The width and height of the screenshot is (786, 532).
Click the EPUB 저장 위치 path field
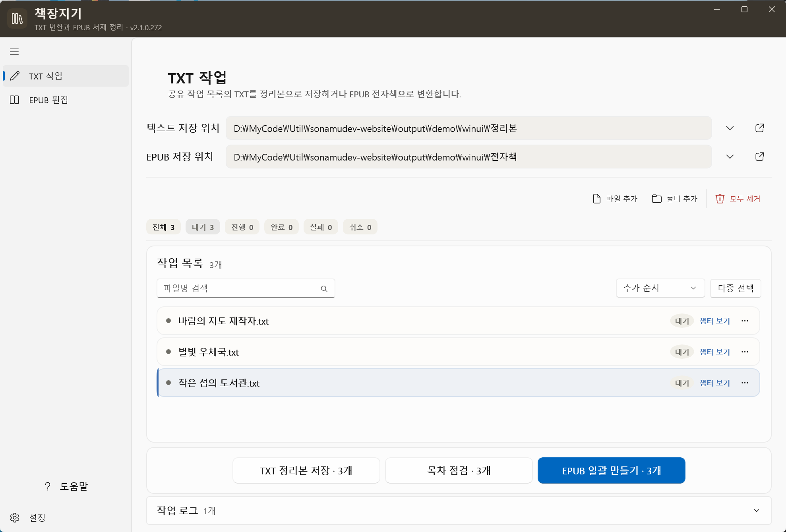[x=469, y=157]
